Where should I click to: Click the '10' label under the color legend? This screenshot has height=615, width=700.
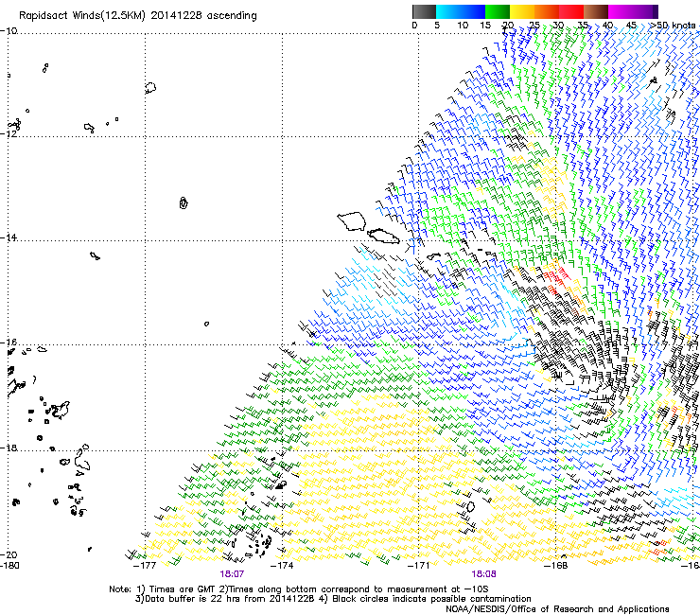(463, 26)
